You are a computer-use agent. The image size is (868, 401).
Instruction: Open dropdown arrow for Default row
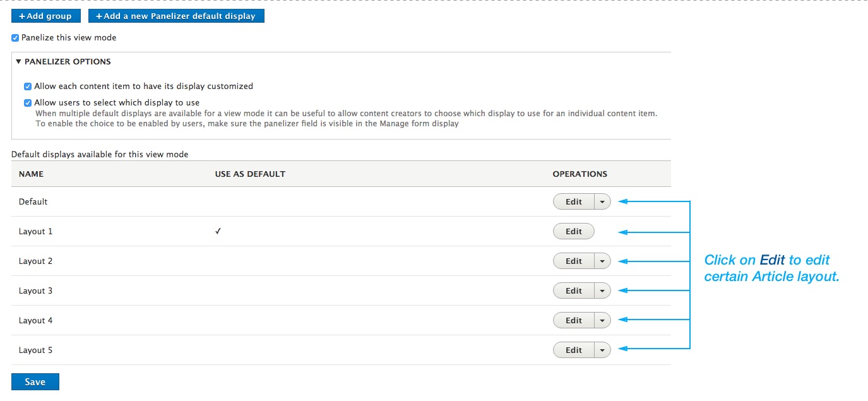(x=602, y=202)
